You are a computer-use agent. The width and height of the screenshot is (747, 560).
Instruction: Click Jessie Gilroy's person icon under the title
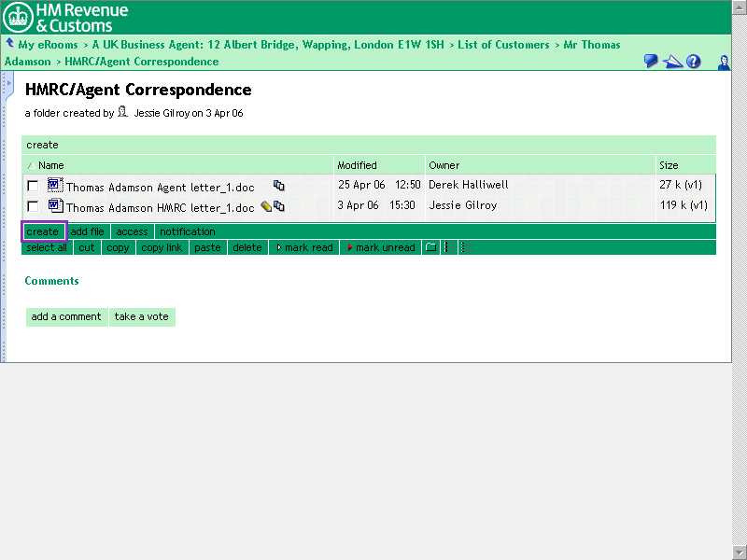[122, 112]
